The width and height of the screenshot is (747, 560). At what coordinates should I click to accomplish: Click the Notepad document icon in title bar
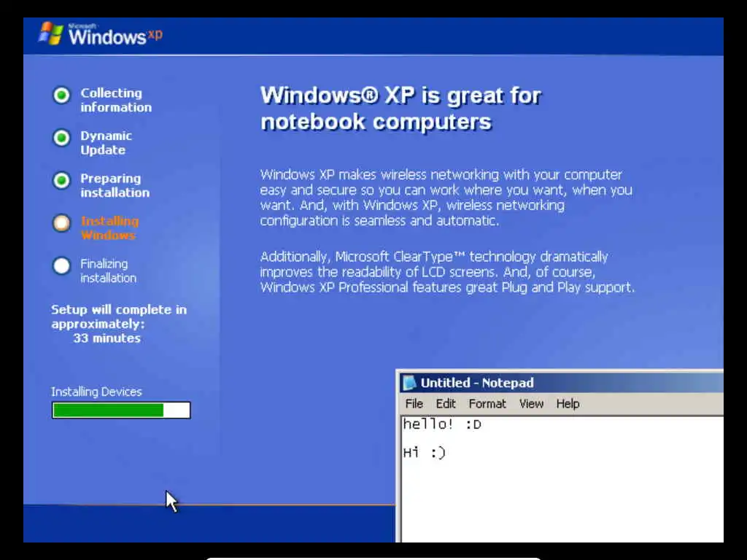[x=409, y=383]
